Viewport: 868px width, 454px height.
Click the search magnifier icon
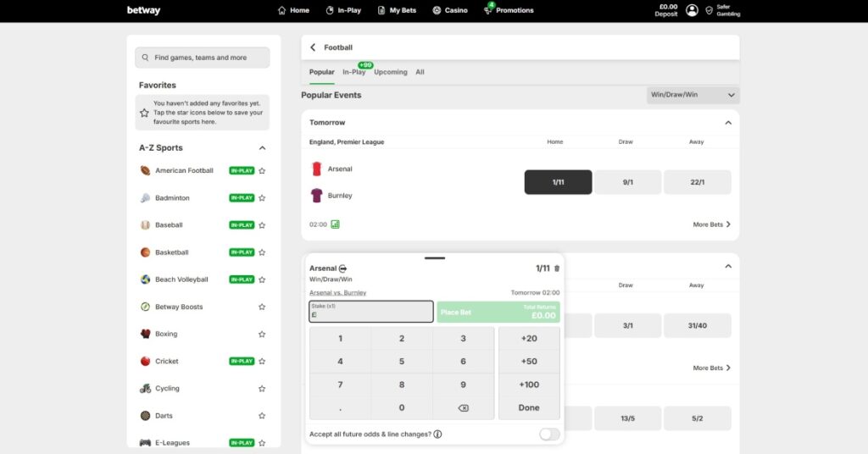point(145,58)
